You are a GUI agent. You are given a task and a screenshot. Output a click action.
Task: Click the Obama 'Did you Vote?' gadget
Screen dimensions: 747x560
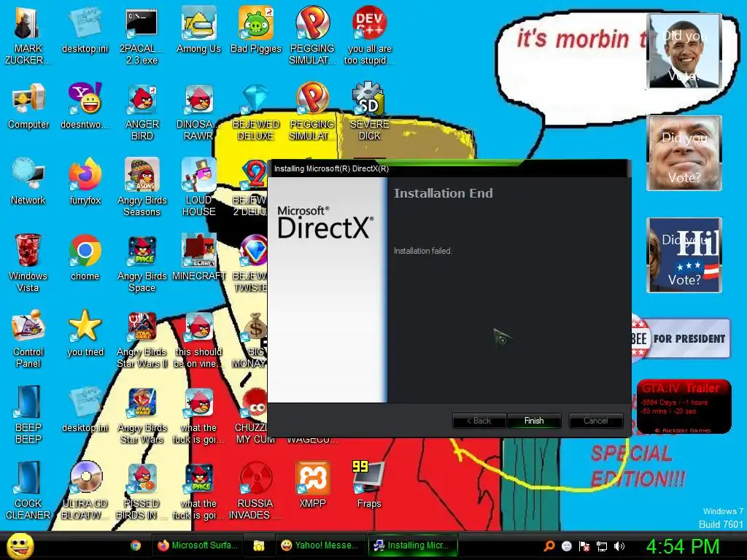point(684,51)
